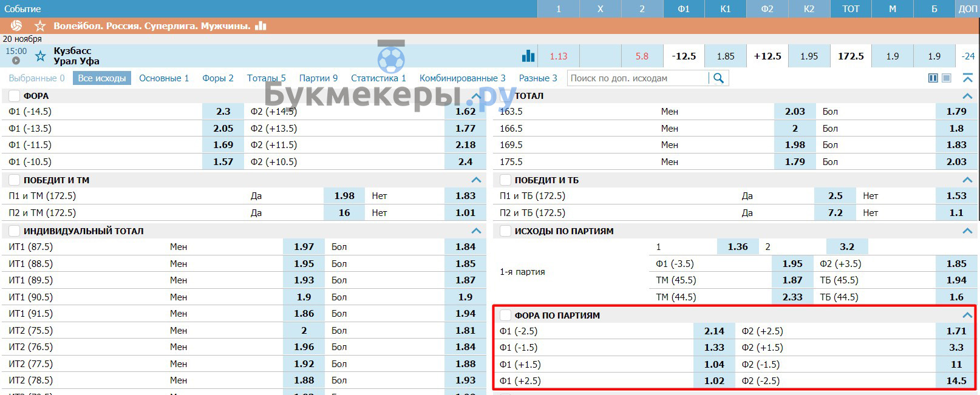
Task: Pick odds 1.13 for home win
Action: click(x=559, y=56)
